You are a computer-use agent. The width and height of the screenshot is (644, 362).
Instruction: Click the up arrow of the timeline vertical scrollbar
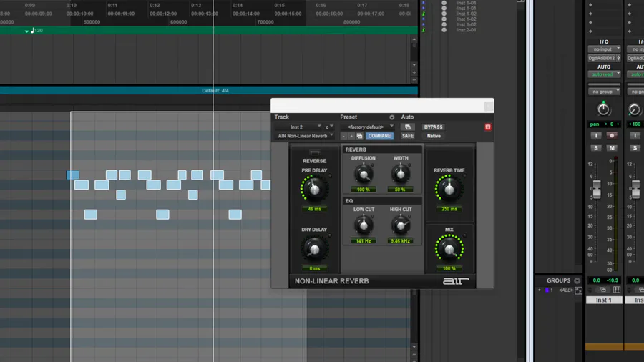click(414, 39)
